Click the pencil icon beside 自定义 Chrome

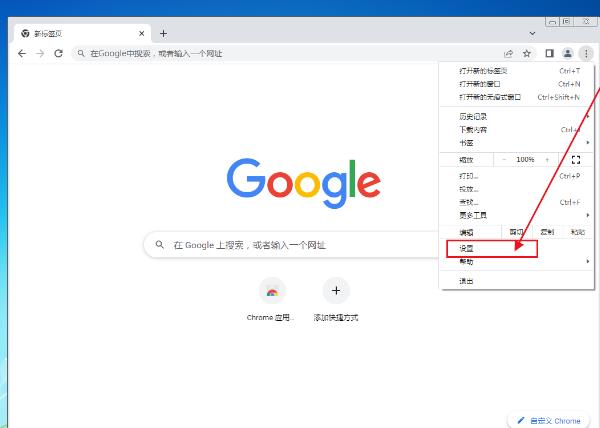tap(521, 420)
